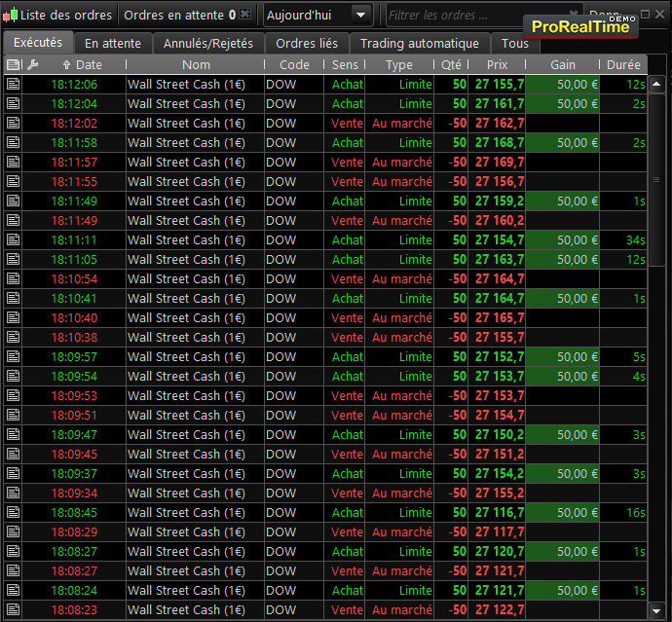
Task: Open order detail icon for 18:11:55 row
Action: tap(14, 181)
